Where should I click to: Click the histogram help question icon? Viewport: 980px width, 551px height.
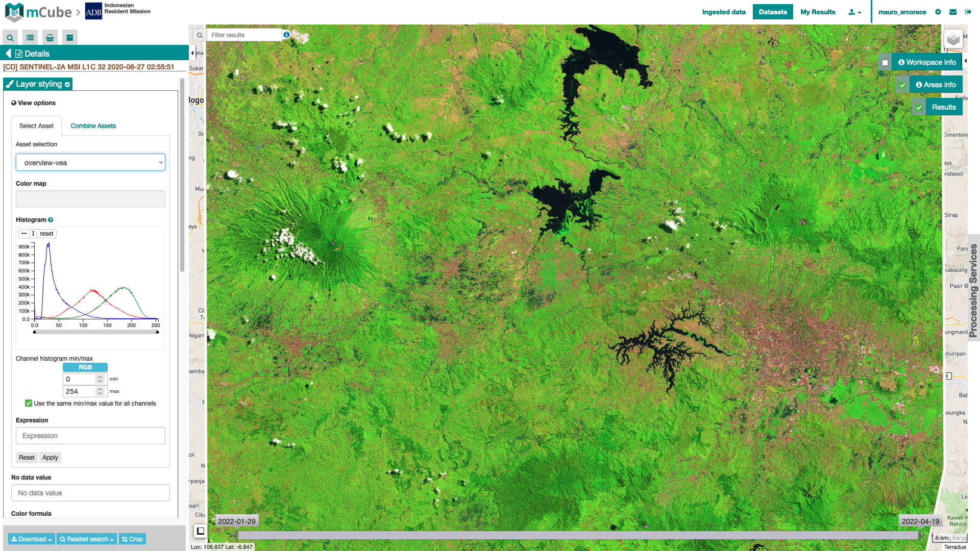point(51,220)
